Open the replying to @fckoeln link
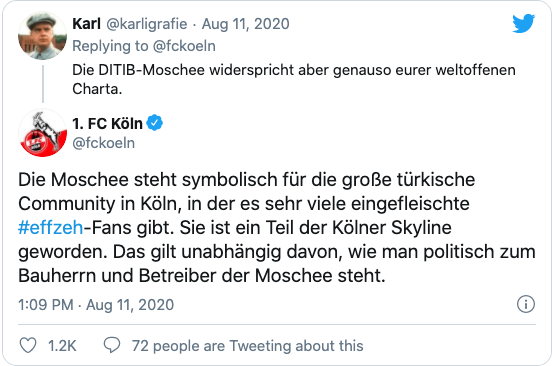Image resolution: width=552 pixels, height=366 pixels. point(144,46)
